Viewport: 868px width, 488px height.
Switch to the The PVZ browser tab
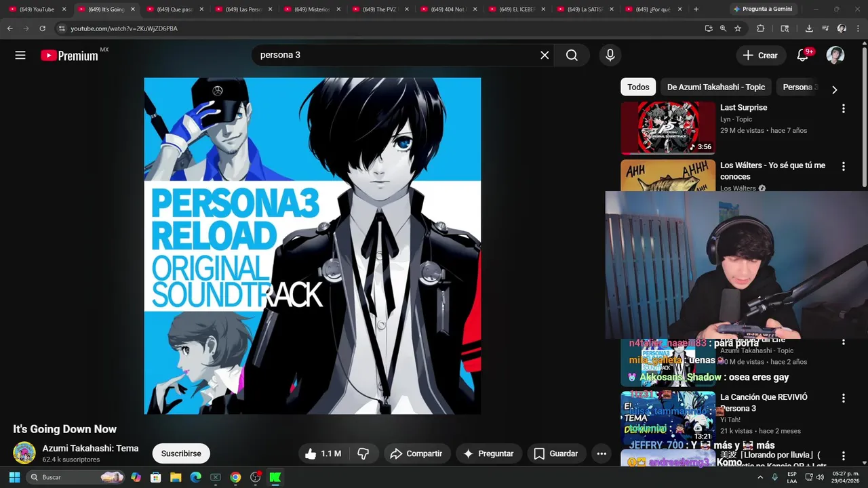point(380,9)
